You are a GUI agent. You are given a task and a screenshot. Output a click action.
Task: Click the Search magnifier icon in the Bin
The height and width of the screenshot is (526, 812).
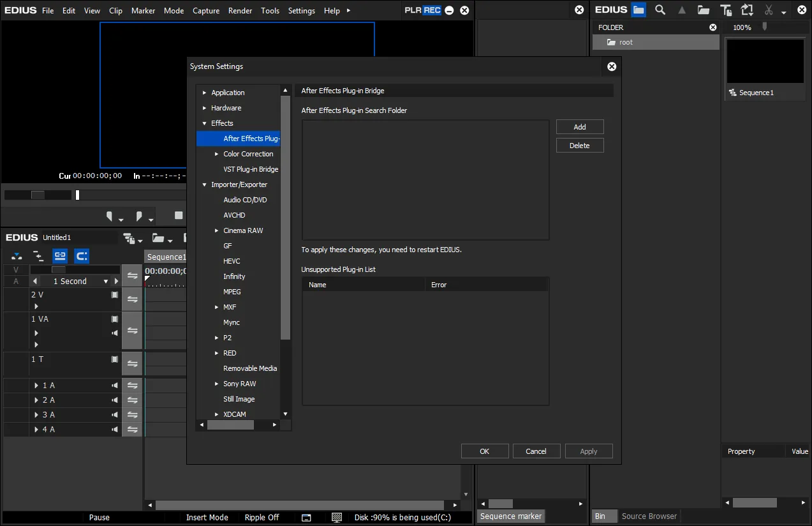point(660,10)
